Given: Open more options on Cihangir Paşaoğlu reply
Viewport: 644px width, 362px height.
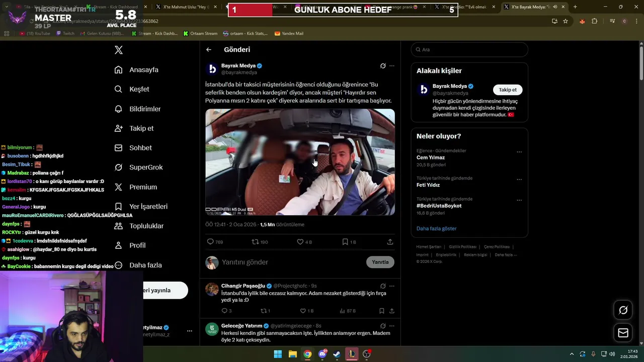Looking at the screenshot, I should [392, 286].
